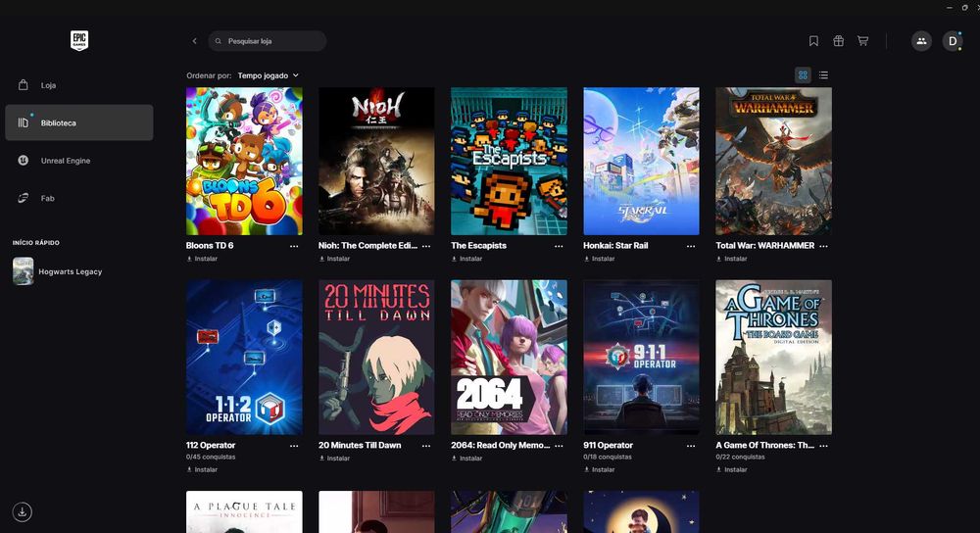Click the Pesquisar loja search field

tap(268, 41)
